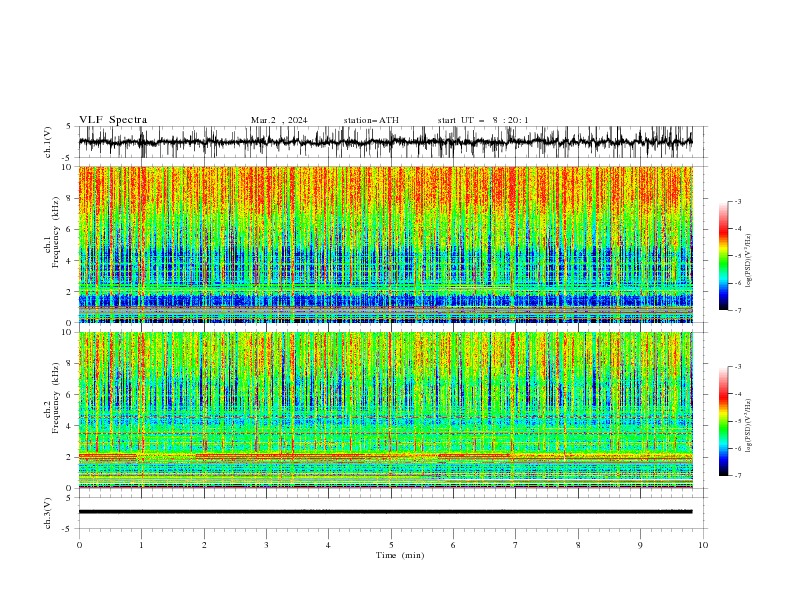
Task: Select the log(PSD) label beside ch.1 colorbar
Action: [x=748, y=261]
